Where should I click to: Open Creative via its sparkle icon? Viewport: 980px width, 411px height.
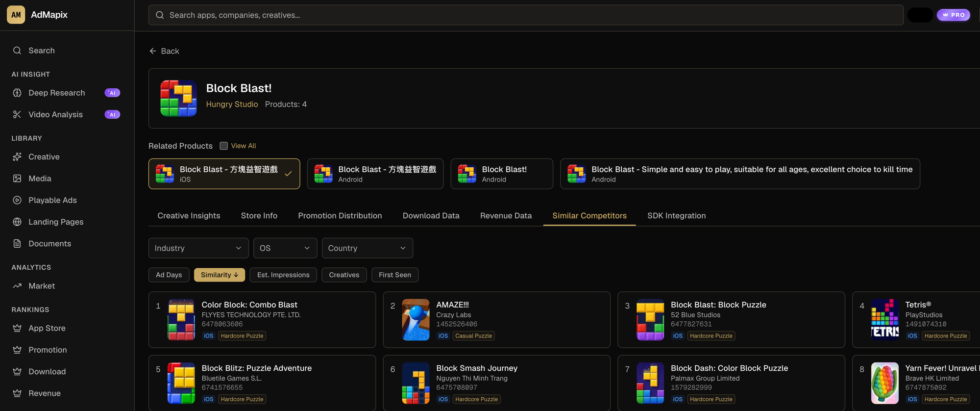point(17,157)
